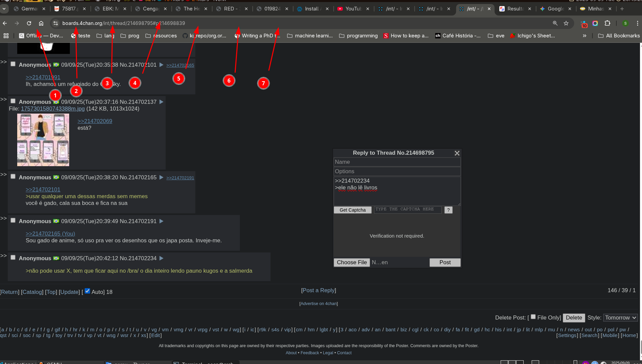642x364 pixels.
Task: Open a new browser tab
Action: [622, 9]
